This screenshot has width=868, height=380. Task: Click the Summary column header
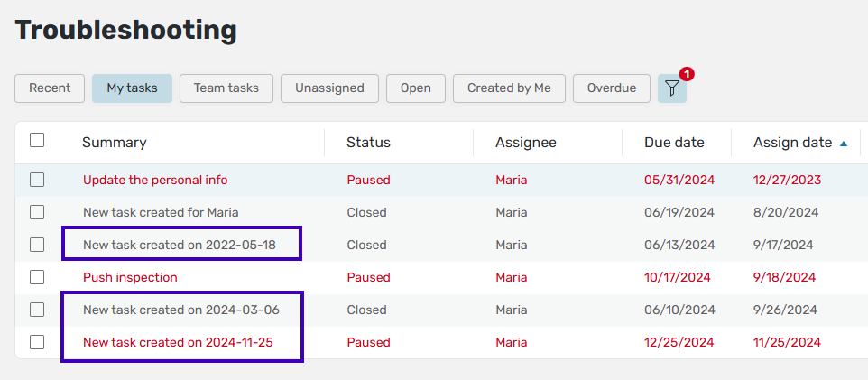pos(114,142)
